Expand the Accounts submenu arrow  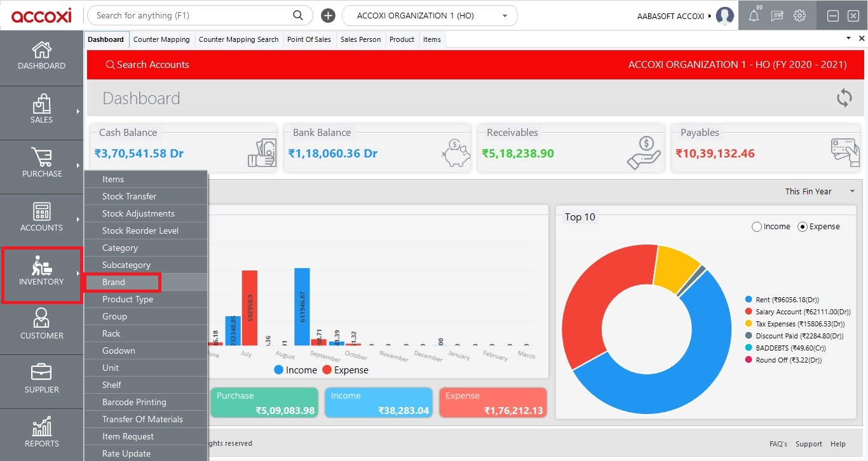tap(78, 220)
